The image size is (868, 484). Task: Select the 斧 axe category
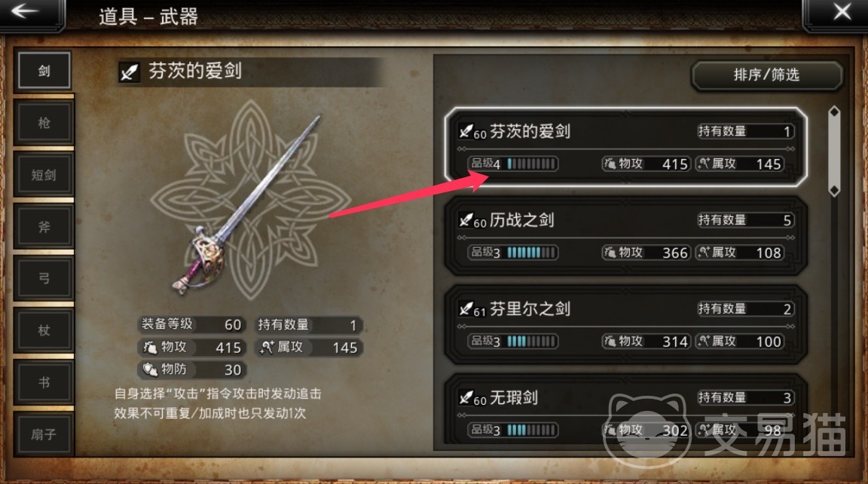click(x=44, y=226)
